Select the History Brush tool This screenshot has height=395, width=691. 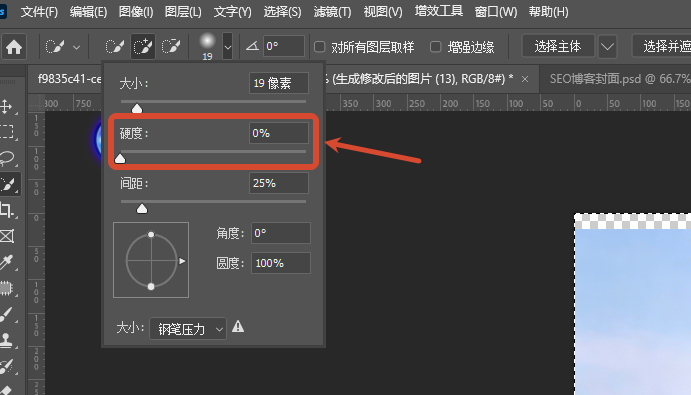(x=7, y=366)
